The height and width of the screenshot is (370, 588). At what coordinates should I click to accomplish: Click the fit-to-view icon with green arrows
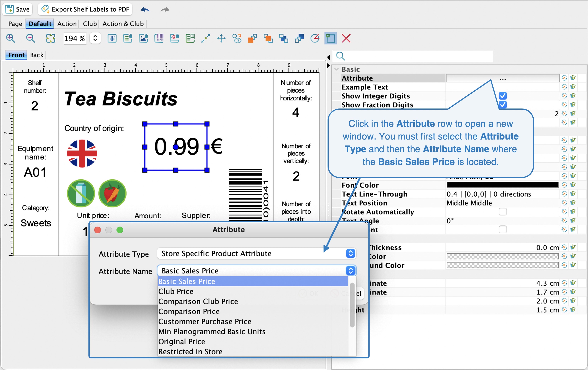pos(51,38)
